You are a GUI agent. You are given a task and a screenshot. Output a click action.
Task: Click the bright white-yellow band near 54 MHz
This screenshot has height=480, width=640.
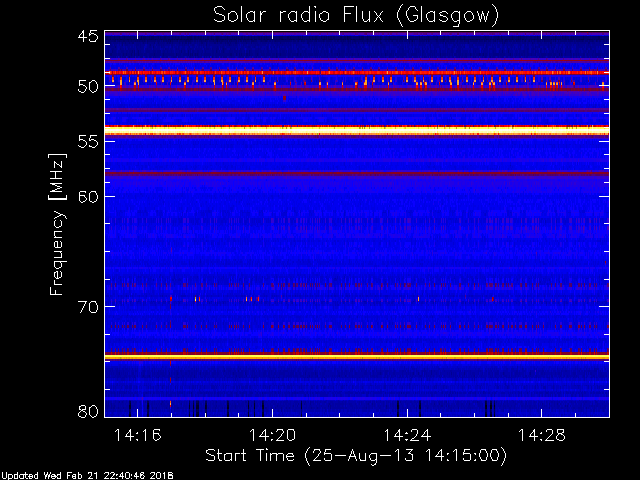[357, 130]
